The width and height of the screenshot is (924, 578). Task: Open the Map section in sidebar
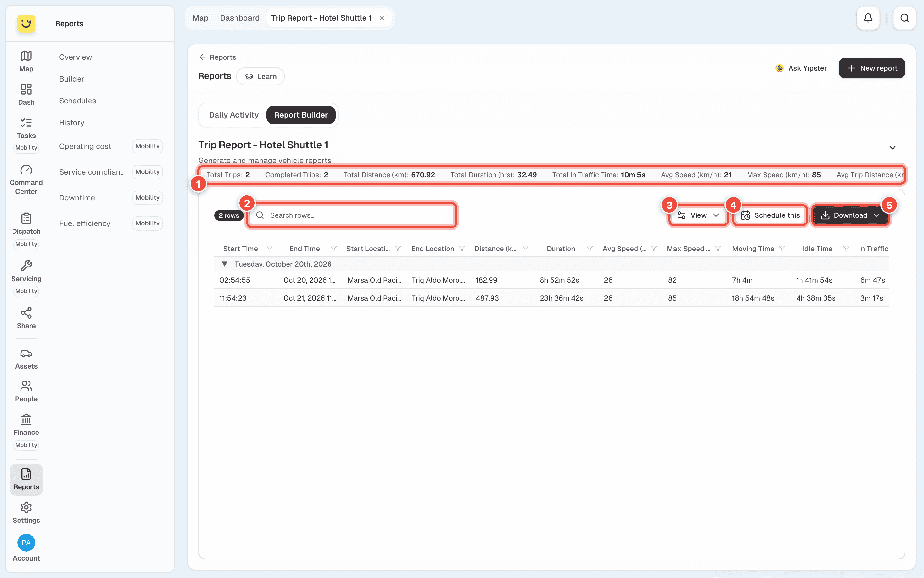pos(26,61)
